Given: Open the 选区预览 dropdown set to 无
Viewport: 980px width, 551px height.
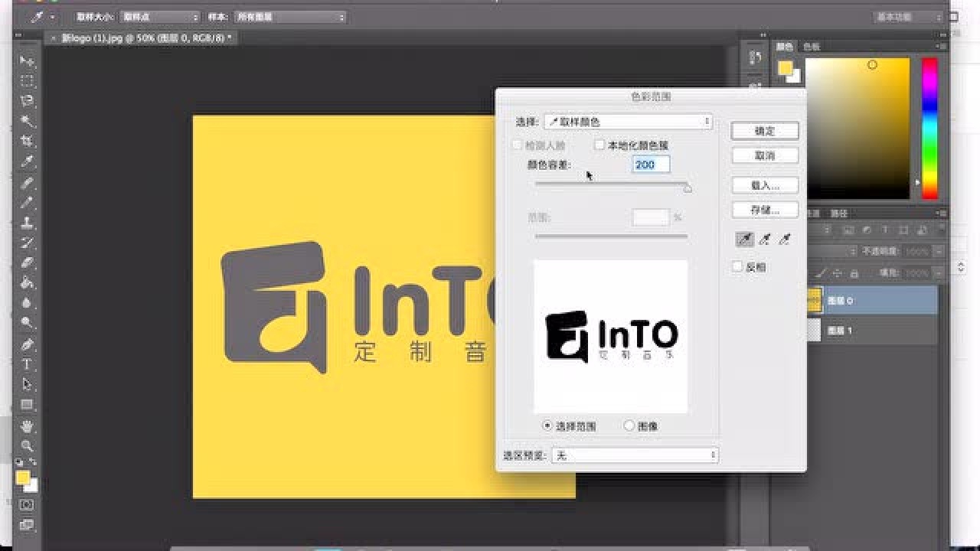Looking at the screenshot, I should [635, 455].
